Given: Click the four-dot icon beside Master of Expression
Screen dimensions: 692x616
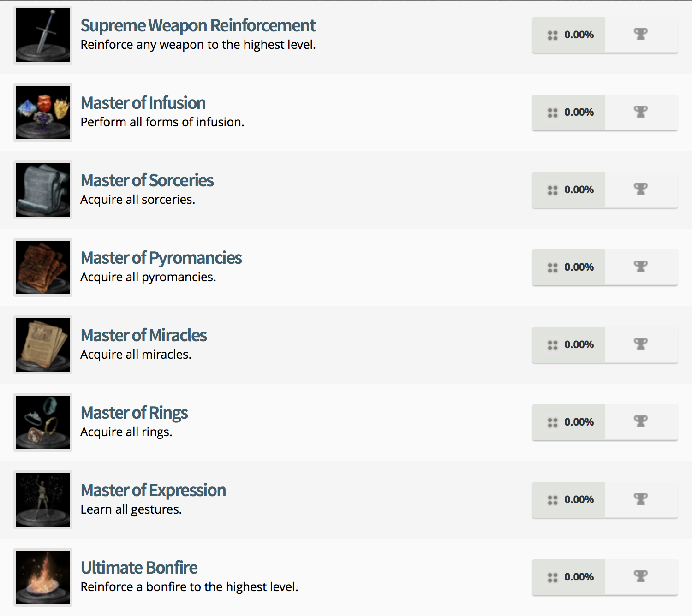Looking at the screenshot, I should 553,499.
